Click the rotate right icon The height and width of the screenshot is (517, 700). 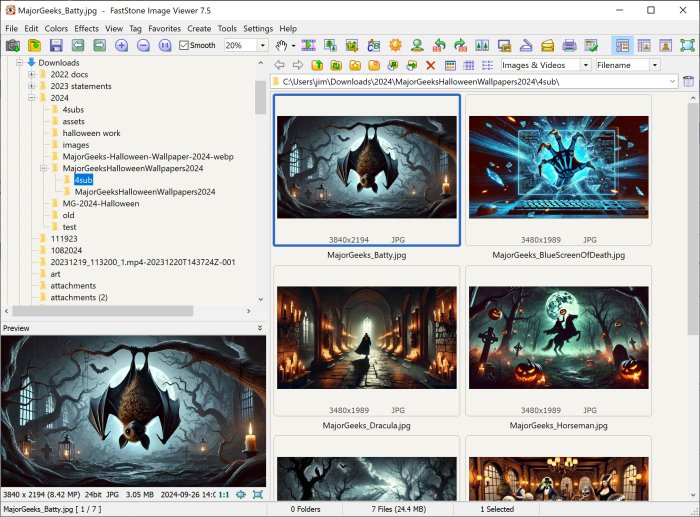[460, 45]
